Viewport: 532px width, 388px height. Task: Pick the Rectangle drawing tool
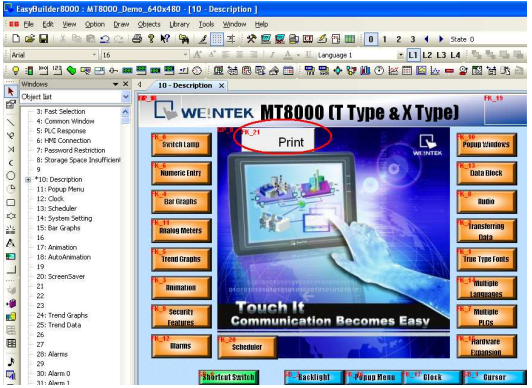[x=11, y=203]
